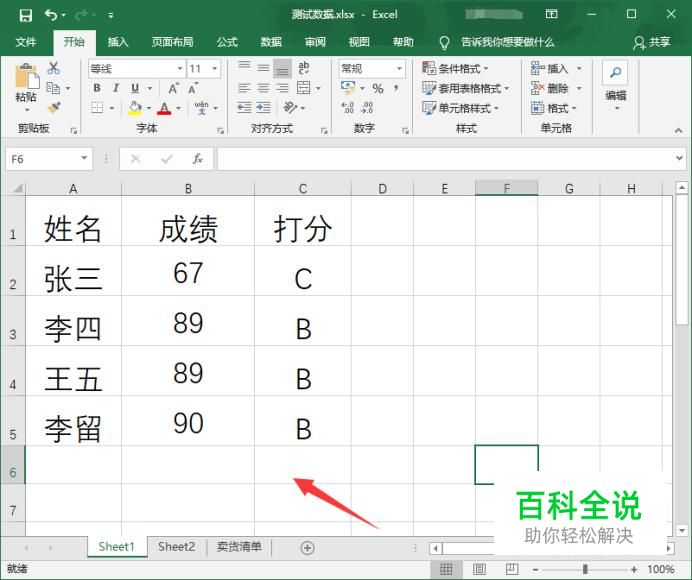Click the zoom slider handle
The width and height of the screenshot is (692, 580).
[x=585, y=569]
